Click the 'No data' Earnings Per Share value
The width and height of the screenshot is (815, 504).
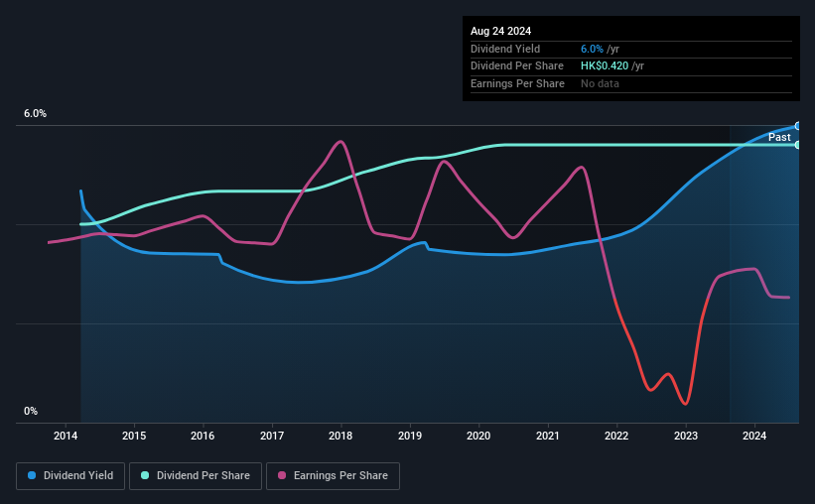click(601, 83)
